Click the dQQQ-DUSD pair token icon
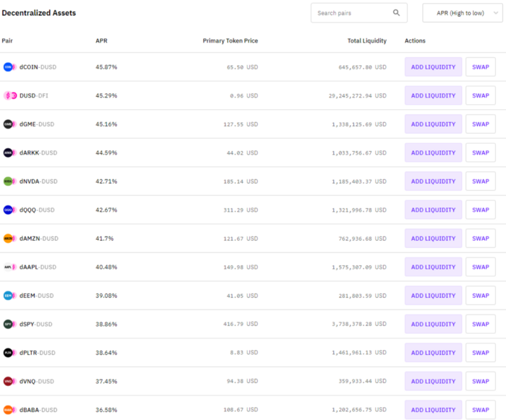Image resolution: width=506 pixels, height=420 pixels. (x=9, y=210)
